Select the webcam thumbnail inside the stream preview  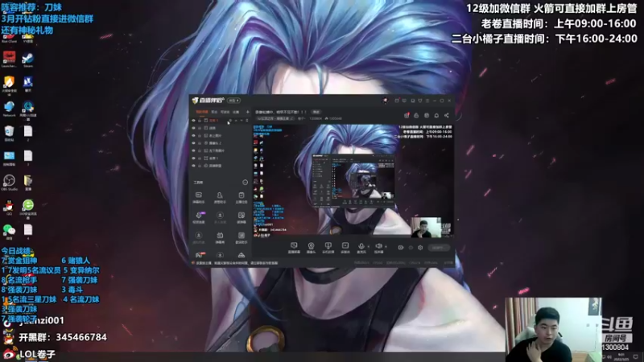click(426, 228)
